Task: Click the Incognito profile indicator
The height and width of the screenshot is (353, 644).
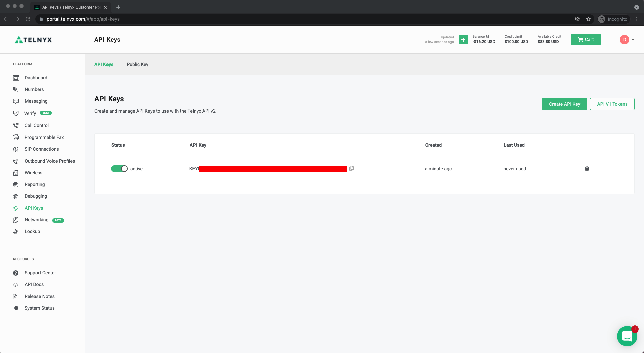Action: [613, 19]
